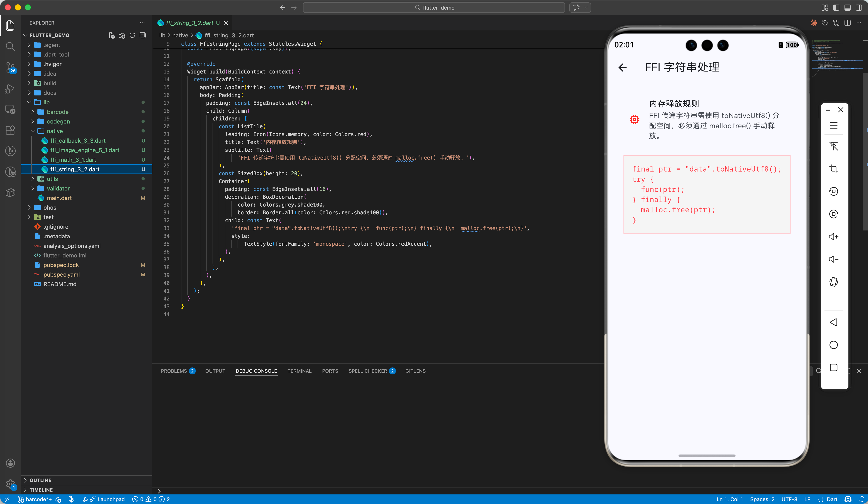The image size is (868, 504).
Task: Toggle the secondary side bar layout button
Action: tap(859, 8)
